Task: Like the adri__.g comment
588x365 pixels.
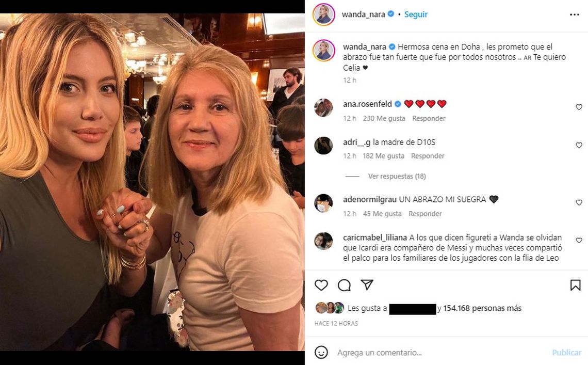Action: point(579,146)
